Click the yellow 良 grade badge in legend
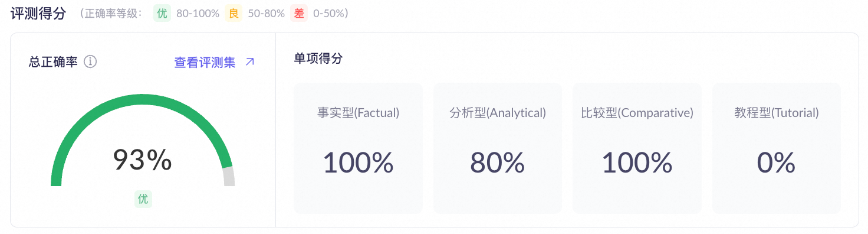This screenshot has height=234, width=868. point(234,13)
